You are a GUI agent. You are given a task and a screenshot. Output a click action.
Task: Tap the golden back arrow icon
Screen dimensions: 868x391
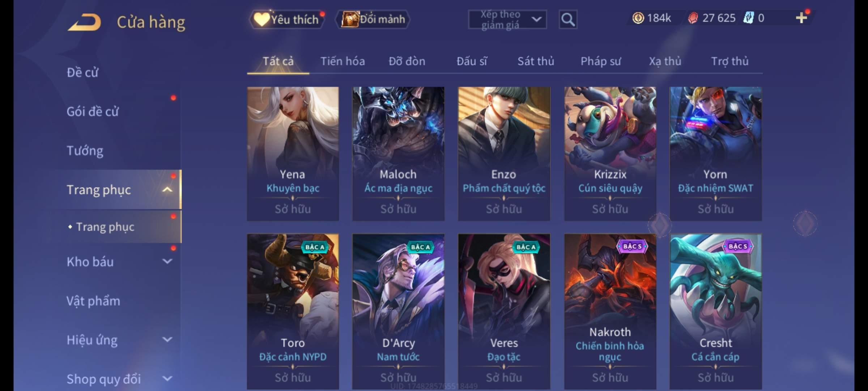pos(84,22)
